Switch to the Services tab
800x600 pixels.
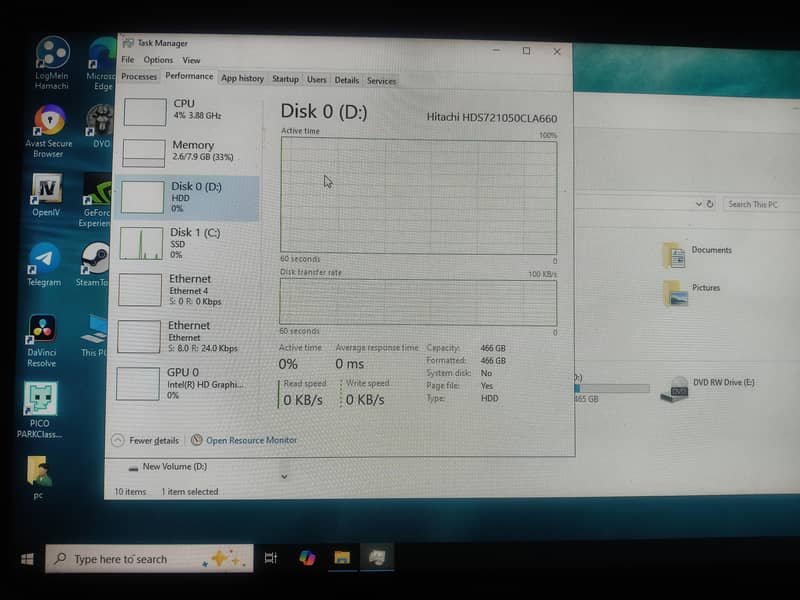pos(381,81)
